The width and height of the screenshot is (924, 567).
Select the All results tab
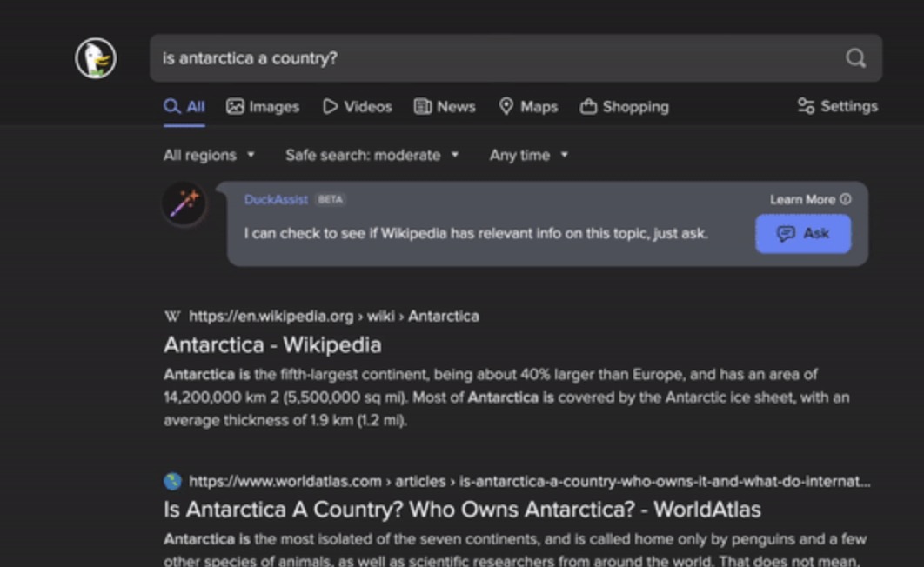point(184,107)
